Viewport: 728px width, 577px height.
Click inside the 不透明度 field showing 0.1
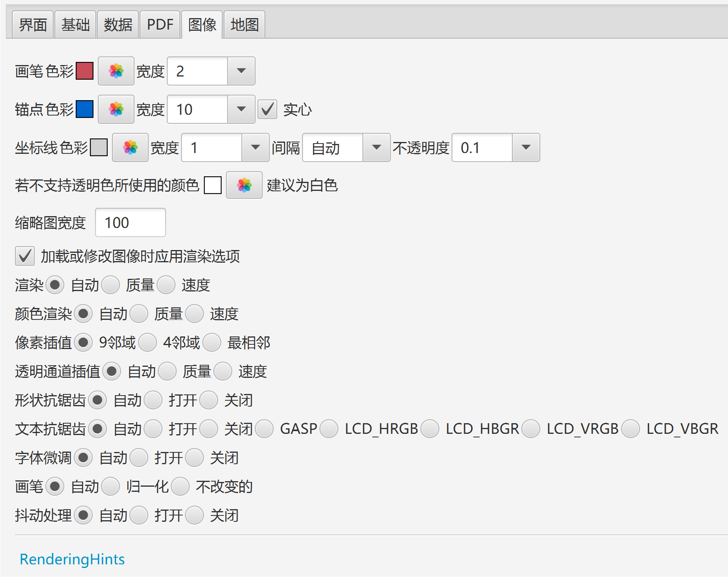point(482,148)
